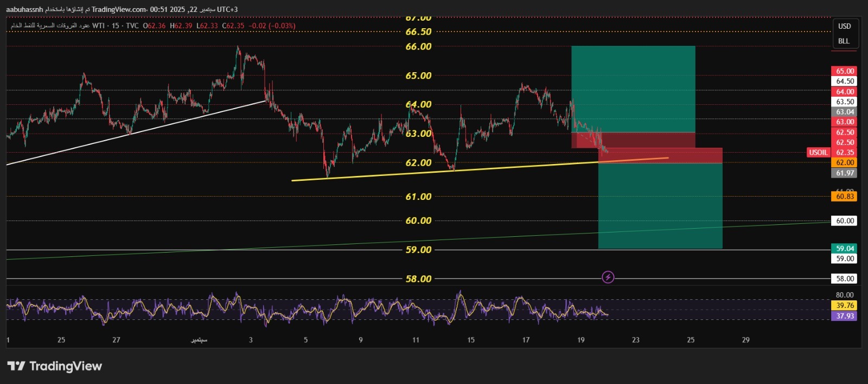
Task: Open the BLL unit selector
Action: [844, 41]
